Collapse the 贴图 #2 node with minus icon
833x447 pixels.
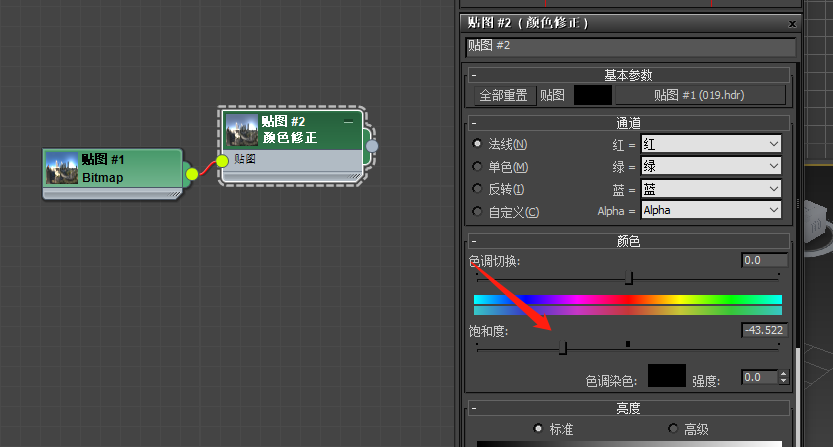(348, 121)
